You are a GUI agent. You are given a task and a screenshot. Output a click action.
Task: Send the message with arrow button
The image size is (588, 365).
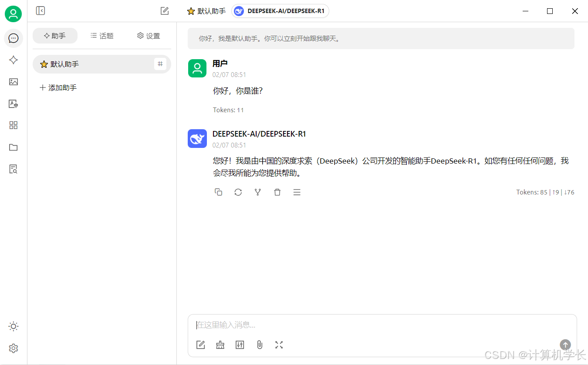[x=565, y=345]
